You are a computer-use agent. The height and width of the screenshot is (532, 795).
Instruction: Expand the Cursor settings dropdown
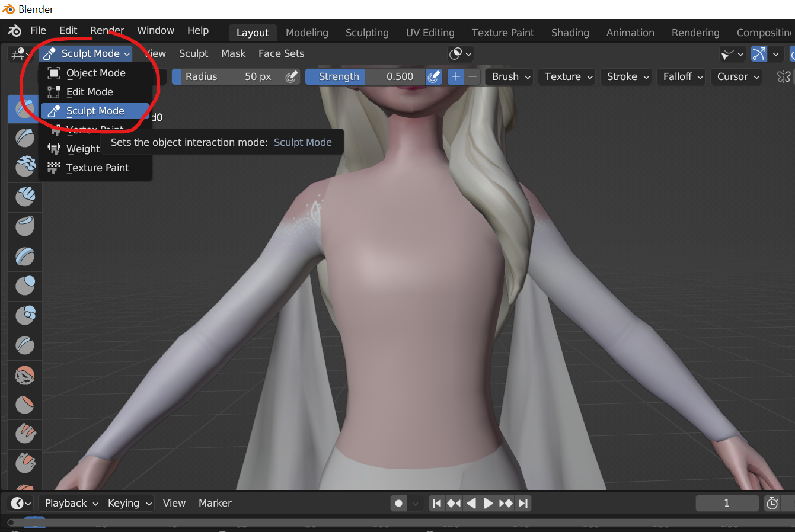click(737, 76)
